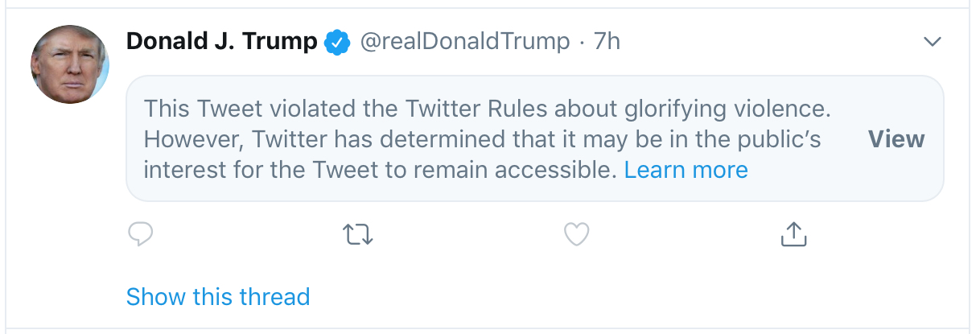
Task: Expand the tweet options chevron
Action: [x=932, y=42]
